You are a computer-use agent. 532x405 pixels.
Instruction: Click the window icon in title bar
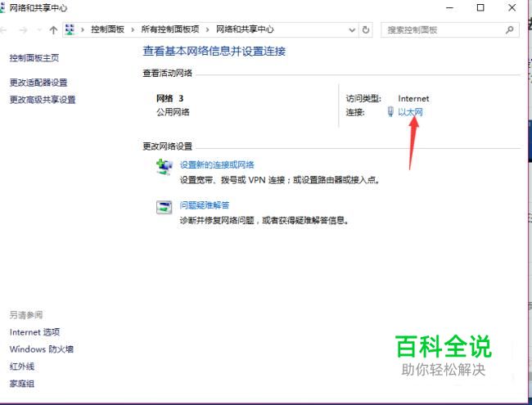pos(2,7)
